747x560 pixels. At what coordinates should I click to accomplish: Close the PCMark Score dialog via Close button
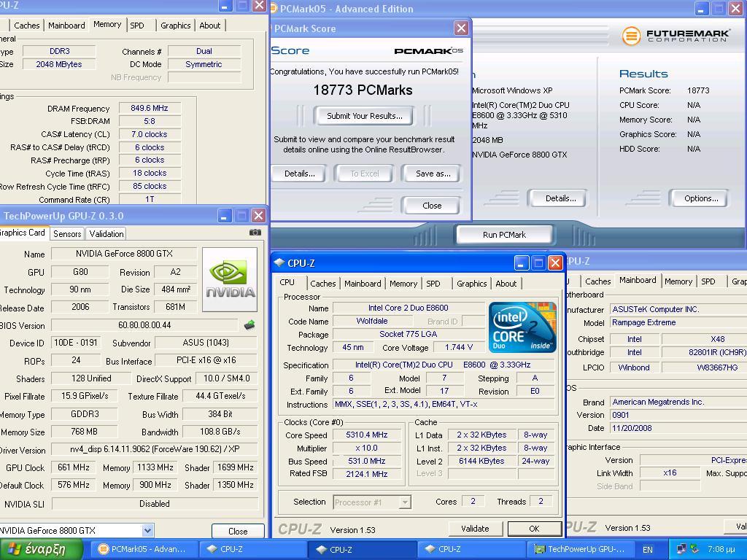432,206
